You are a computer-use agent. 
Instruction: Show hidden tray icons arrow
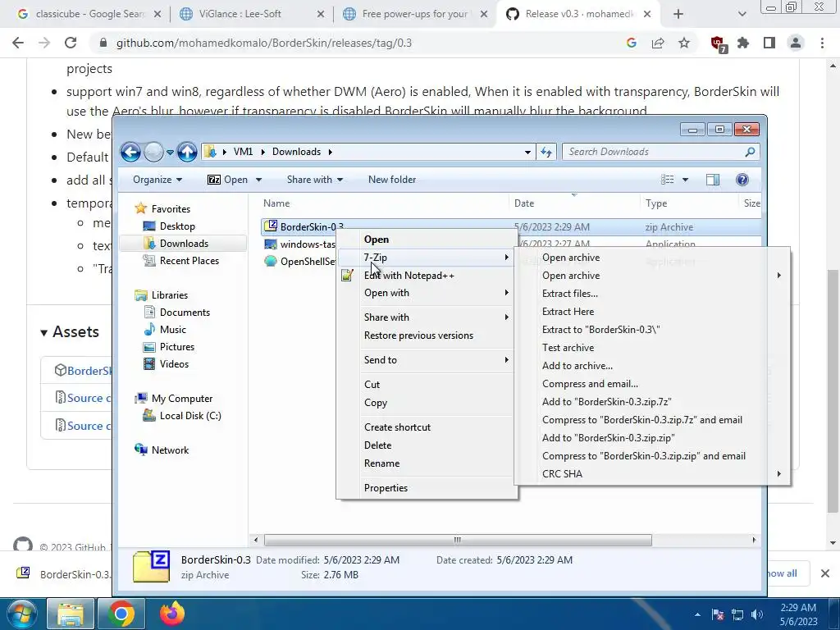click(x=697, y=614)
